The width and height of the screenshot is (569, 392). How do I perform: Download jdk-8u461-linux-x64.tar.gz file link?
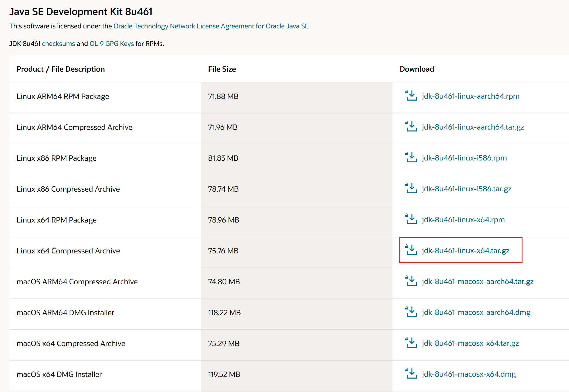[465, 251]
